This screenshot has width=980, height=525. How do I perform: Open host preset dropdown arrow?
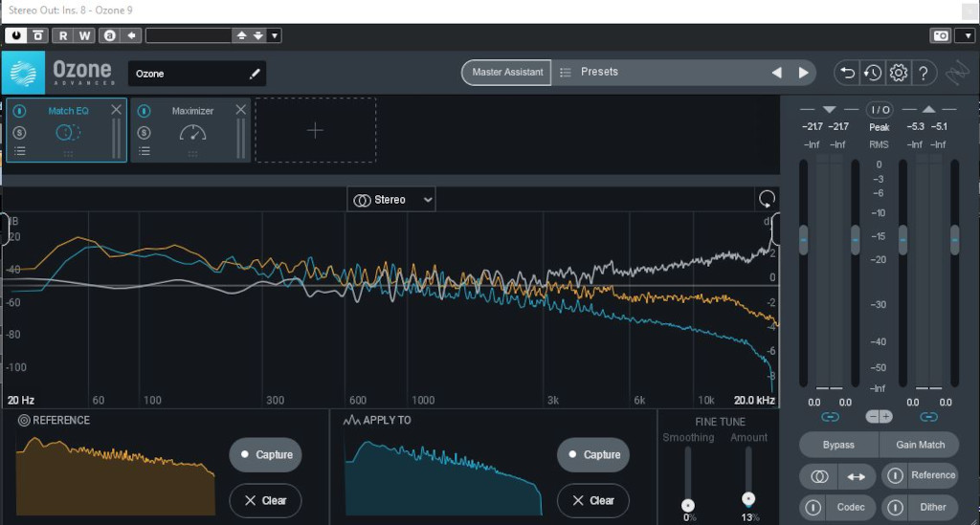point(275,35)
